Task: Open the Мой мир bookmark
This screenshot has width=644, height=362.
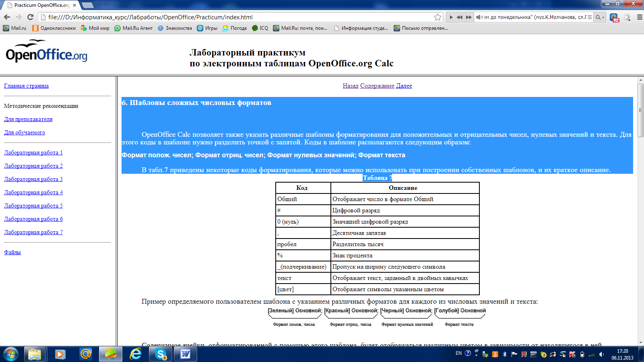Action: pos(95,28)
